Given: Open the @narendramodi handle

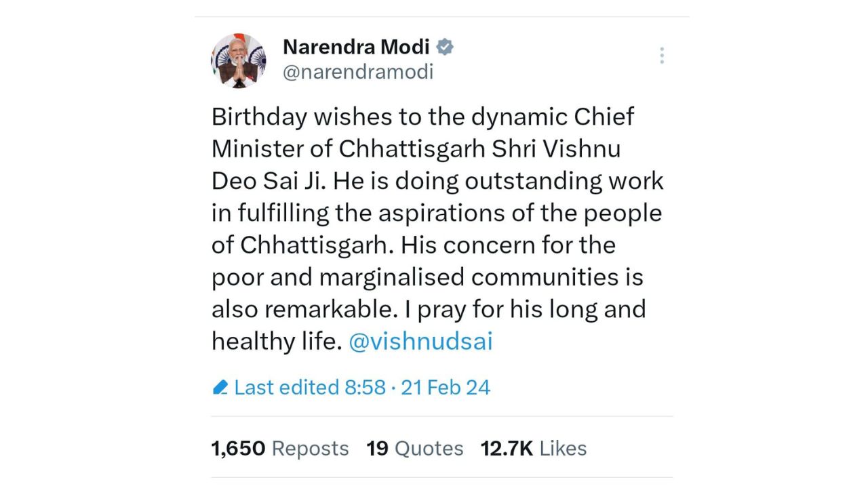Looking at the screenshot, I should tap(357, 72).
